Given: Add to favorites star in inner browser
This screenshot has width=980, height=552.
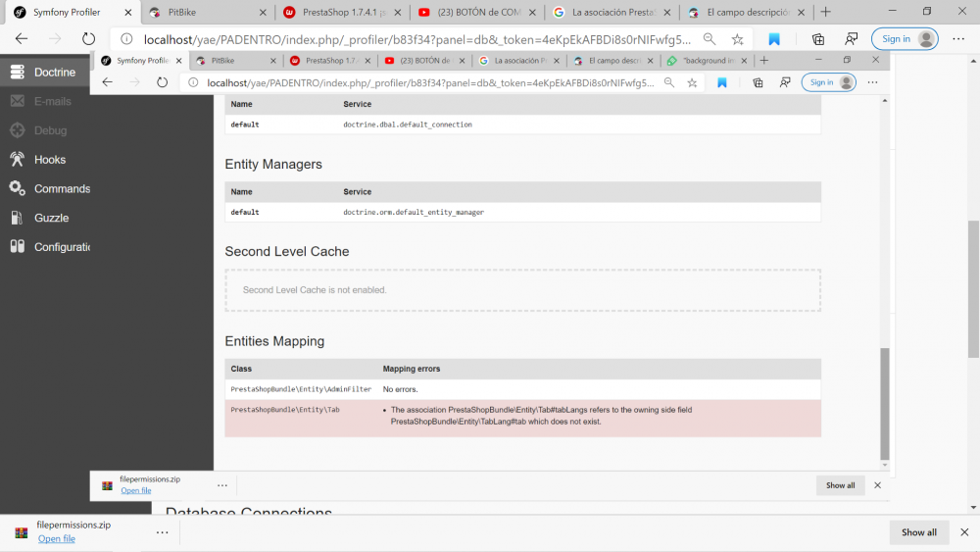Looking at the screenshot, I should point(692,82).
